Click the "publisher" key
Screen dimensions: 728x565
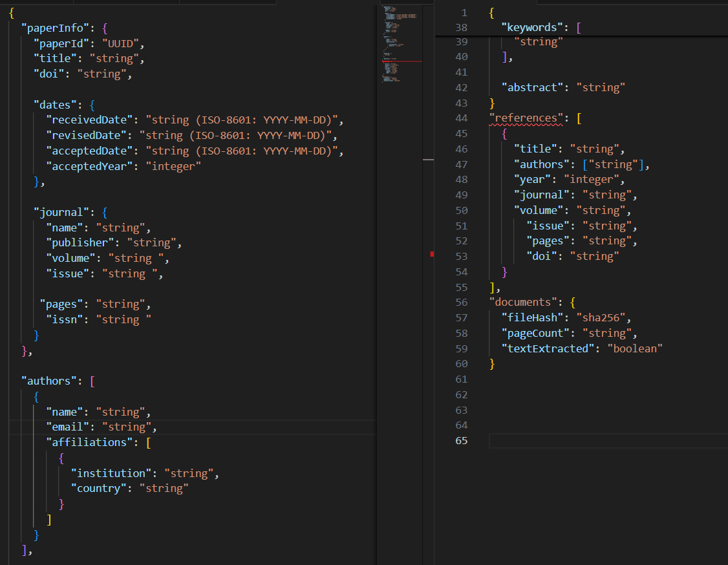click(80, 243)
